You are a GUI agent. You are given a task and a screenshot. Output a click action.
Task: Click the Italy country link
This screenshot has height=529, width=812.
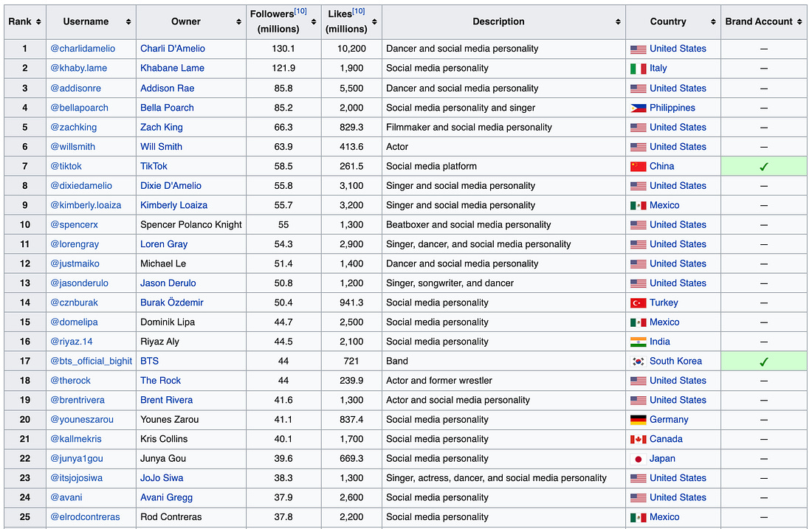coord(658,69)
